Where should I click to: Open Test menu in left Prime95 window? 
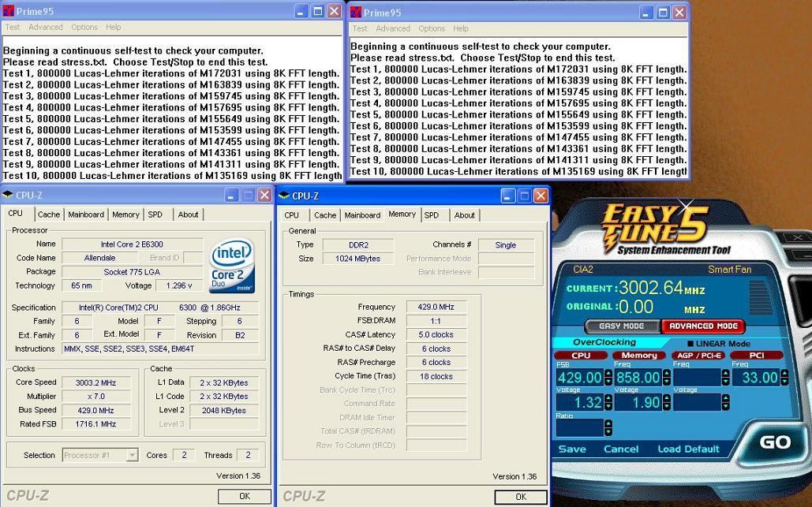[13, 27]
